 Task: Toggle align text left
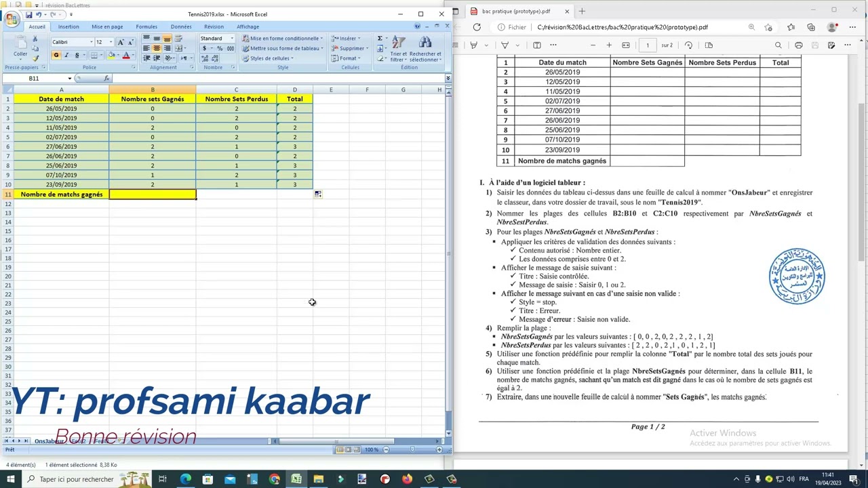click(147, 48)
